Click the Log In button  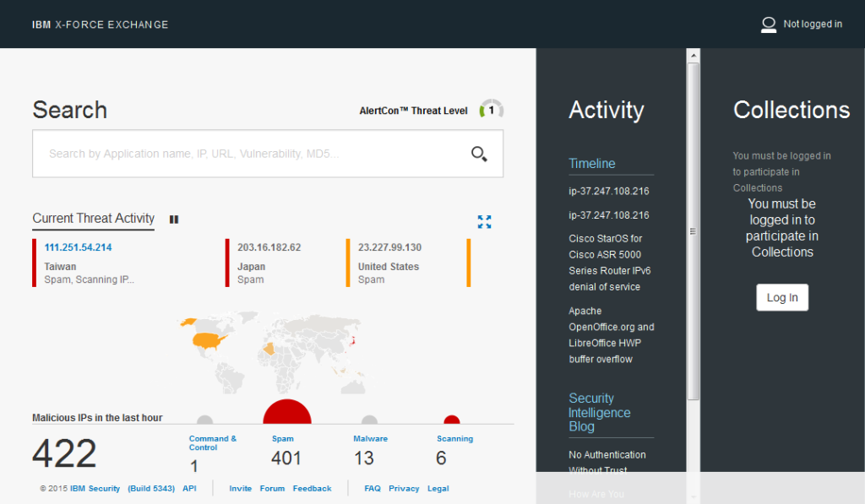(781, 297)
